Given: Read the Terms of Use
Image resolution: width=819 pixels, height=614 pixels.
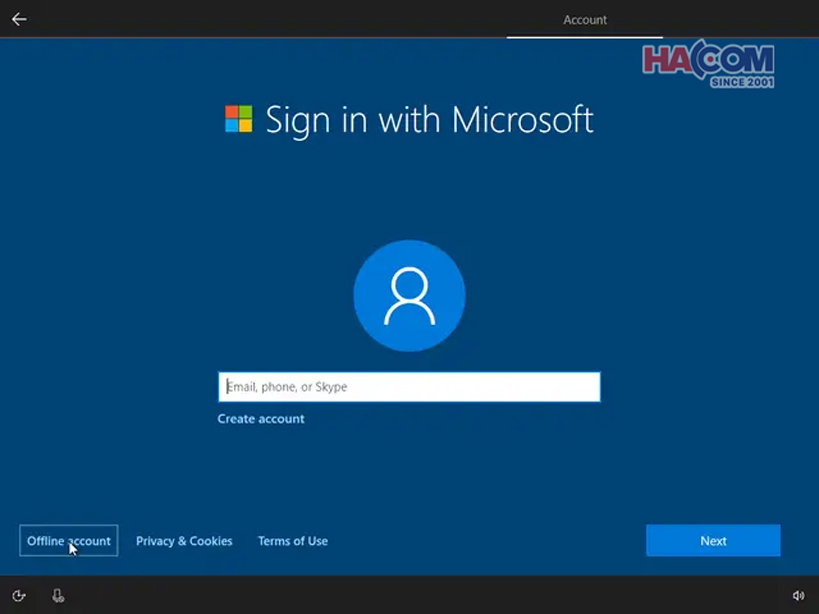Looking at the screenshot, I should pyautogui.click(x=292, y=540).
